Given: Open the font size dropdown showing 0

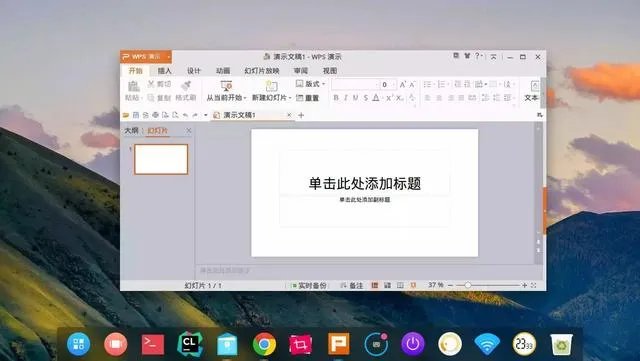Looking at the screenshot, I should [388, 85].
